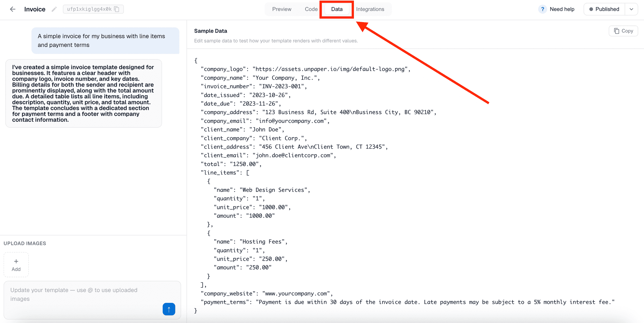Click the Copy button for Sample Data
Screen dimensions: 644x323
coord(623,31)
